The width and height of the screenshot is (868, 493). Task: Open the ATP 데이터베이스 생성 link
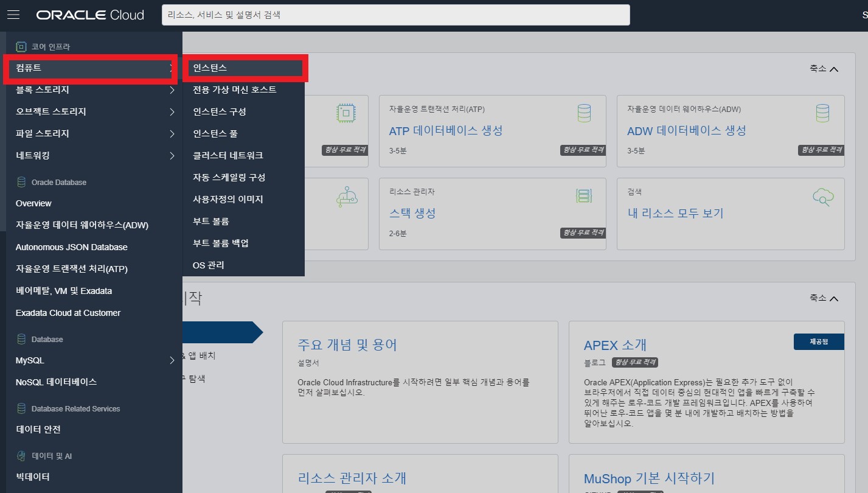(x=446, y=131)
